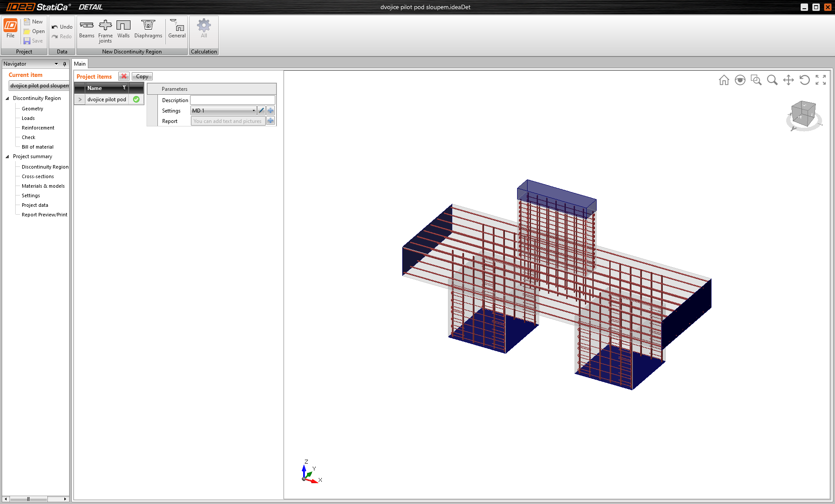Toggle the Navigator pin icon
Screen dimensions: 835x504
[x=64, y=64]
